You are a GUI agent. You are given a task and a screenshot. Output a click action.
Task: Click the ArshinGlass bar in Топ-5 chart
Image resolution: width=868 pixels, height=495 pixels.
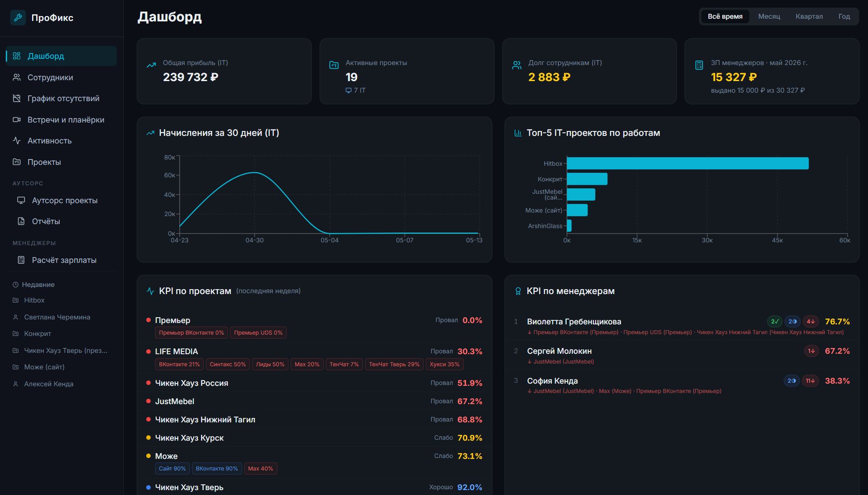[x=569, y=226]
